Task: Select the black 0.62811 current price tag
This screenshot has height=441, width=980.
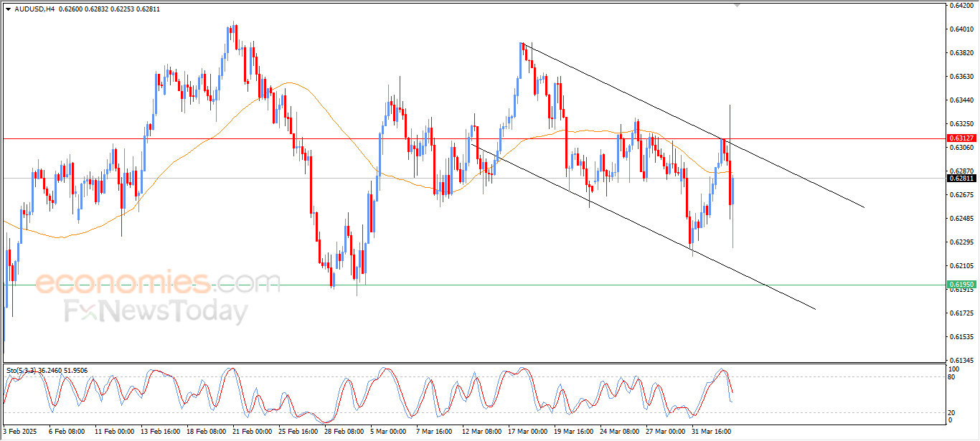Action: [x=961, y=178]
